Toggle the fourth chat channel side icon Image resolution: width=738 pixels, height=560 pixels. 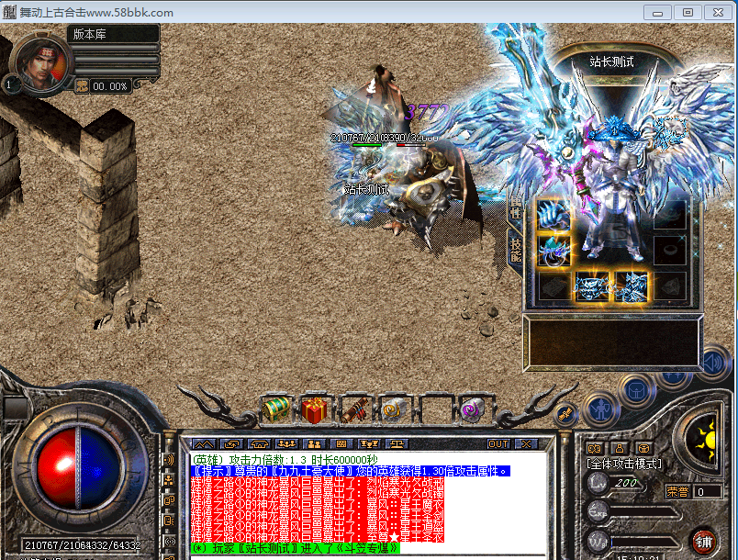(170, 521)
